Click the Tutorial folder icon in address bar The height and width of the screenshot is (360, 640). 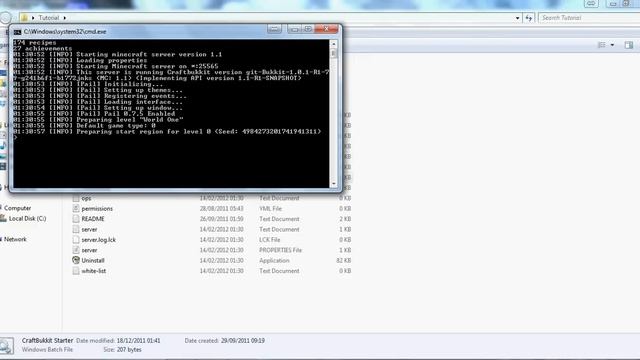tap(24, 18)
